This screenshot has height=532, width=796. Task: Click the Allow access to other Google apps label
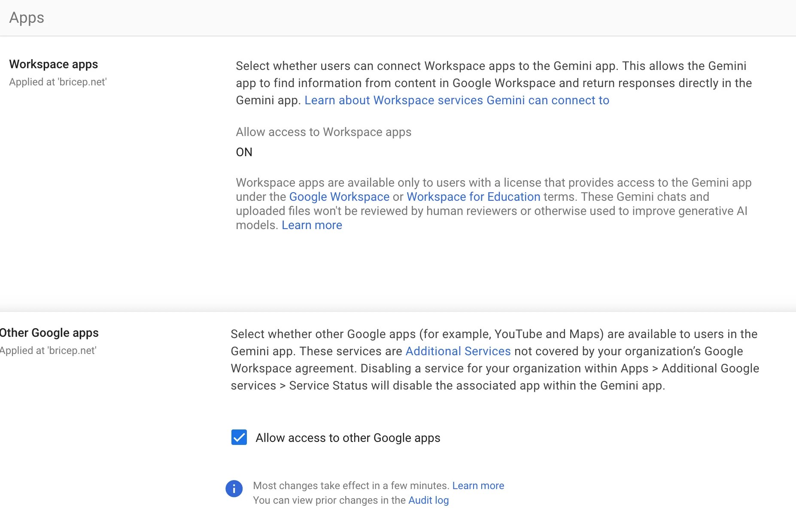point(348,438)
